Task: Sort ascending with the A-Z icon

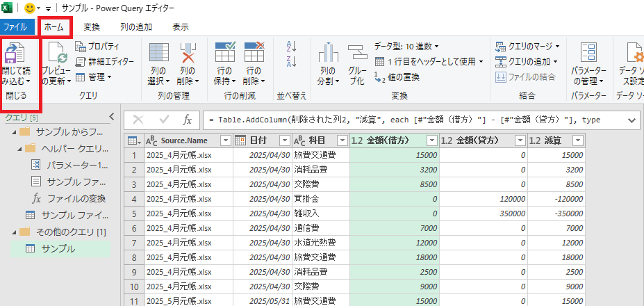Action: 291,47
